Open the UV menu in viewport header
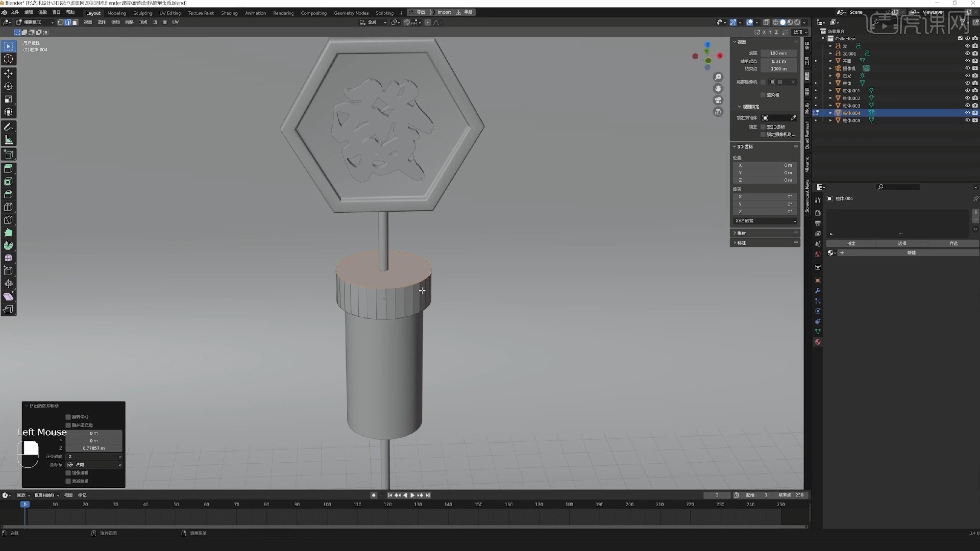The height and width of the screenshot is (551, 980). 175,22
